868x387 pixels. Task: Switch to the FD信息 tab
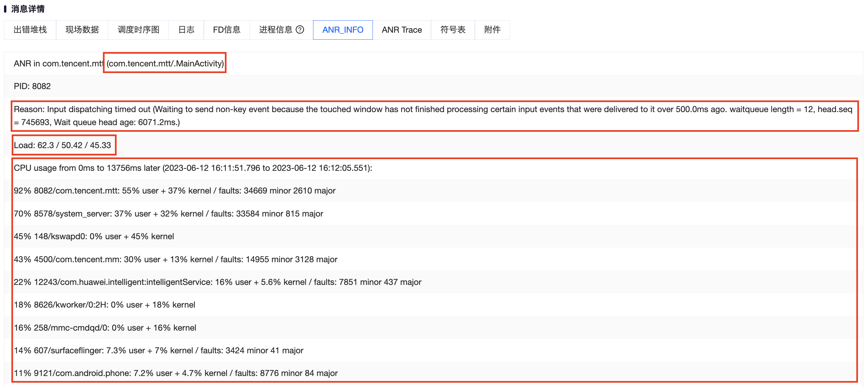pyautogui.click(x=227, y=30)
